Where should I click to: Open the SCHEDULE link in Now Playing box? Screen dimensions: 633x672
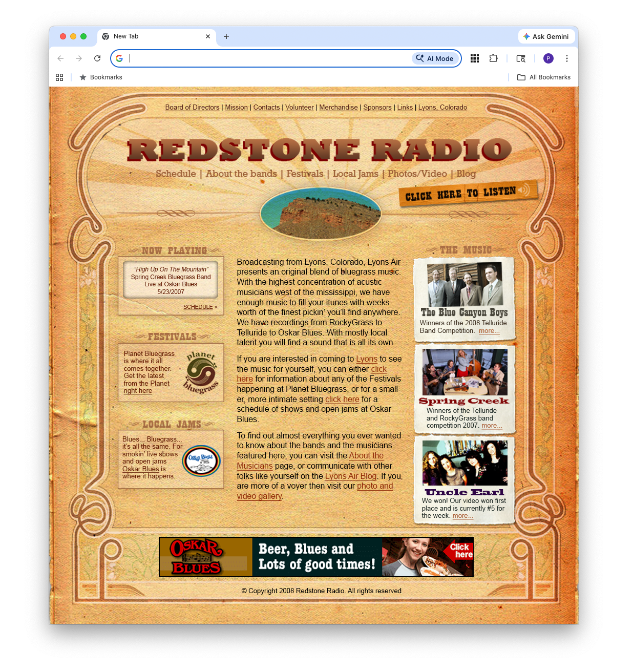pyautogui.click(x=200, y=307)
